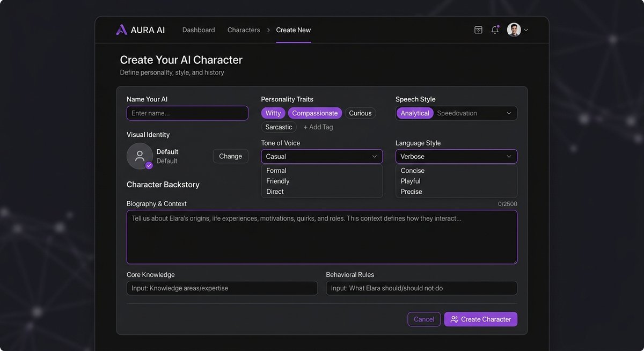Select Friendly from the tone list

[x=278, y=181]
